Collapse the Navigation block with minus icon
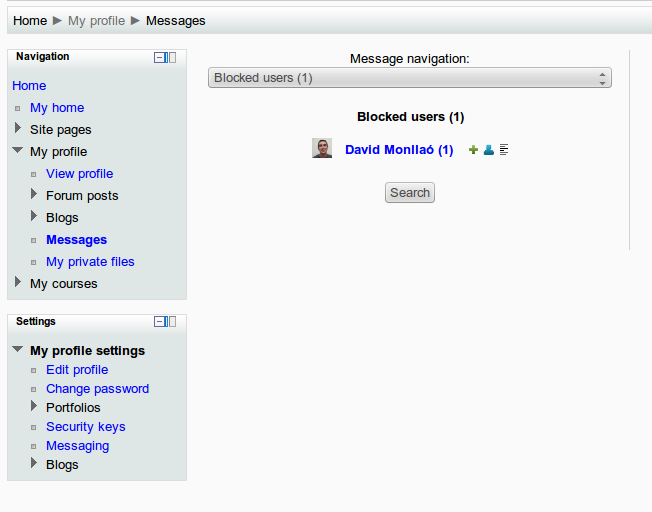The width and height of the screenshot is (652, 512). [161, 57]
